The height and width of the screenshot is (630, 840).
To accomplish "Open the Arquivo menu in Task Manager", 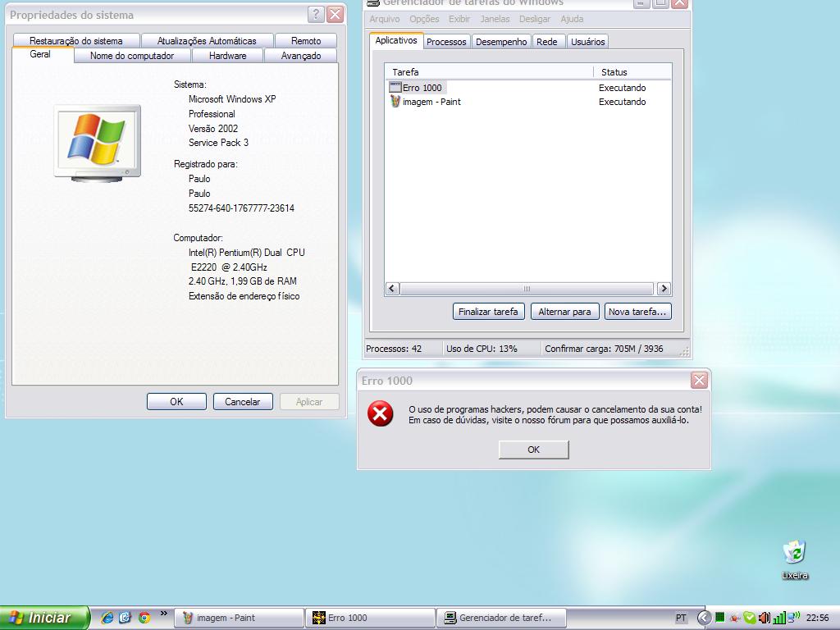I will coord(385,19).
